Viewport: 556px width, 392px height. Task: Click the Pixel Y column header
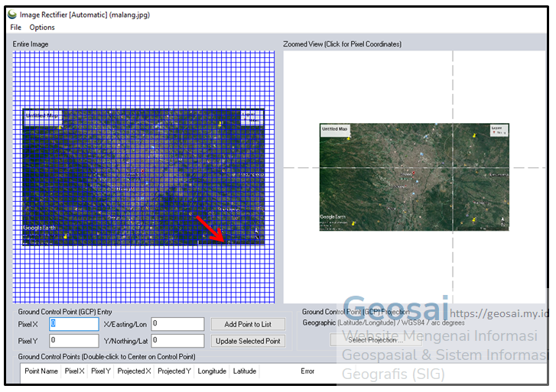tap(101, 371)
